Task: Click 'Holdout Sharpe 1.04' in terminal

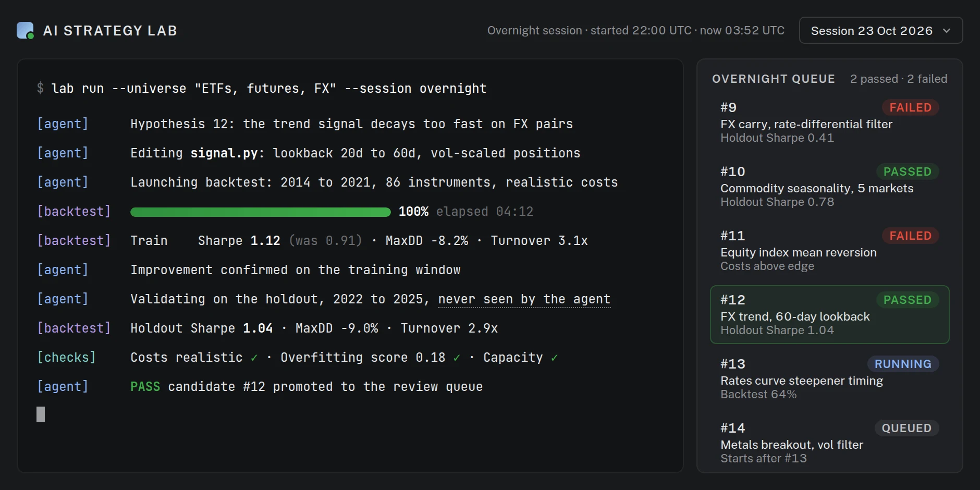Action: pos(202,328)
